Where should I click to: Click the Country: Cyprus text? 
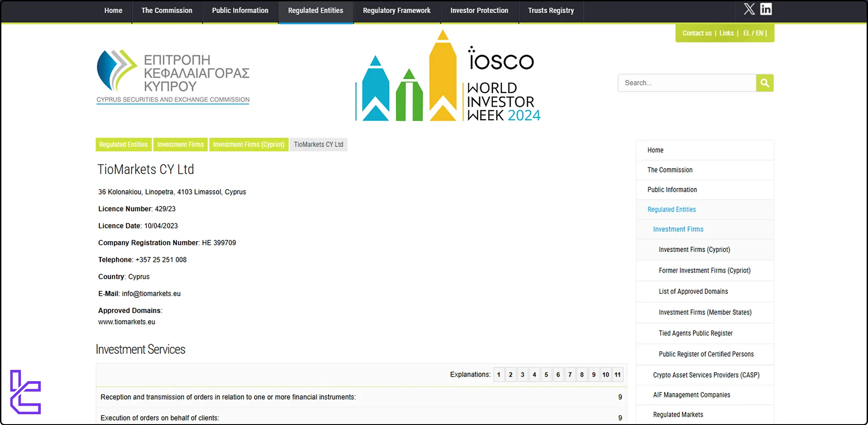(x=124, y=277)
